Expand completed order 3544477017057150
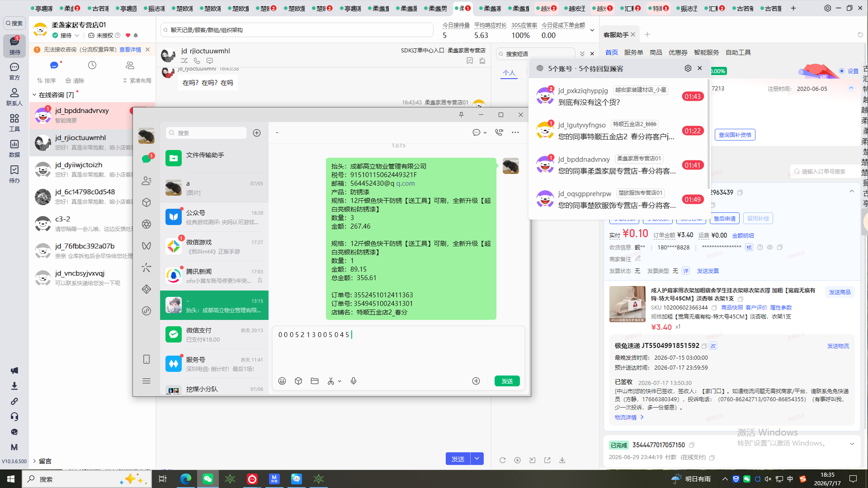This screenshot has height=488, width=868. (852, 444)
